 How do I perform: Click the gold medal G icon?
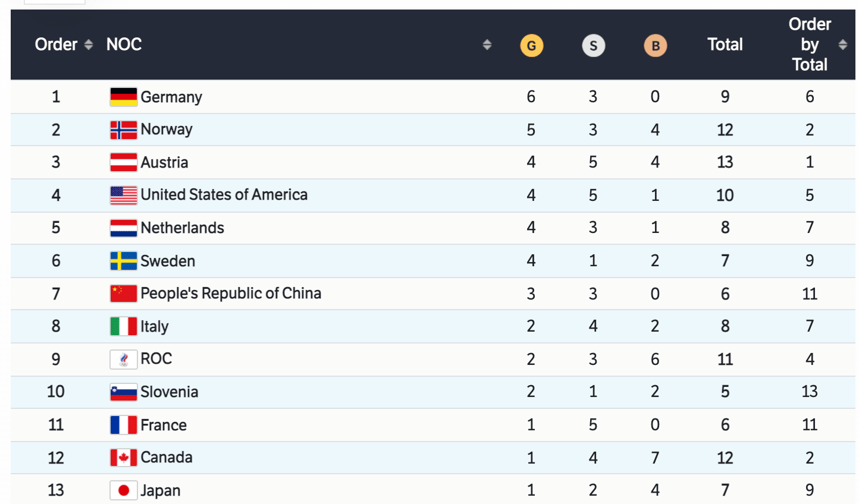(x=531, y=46)
